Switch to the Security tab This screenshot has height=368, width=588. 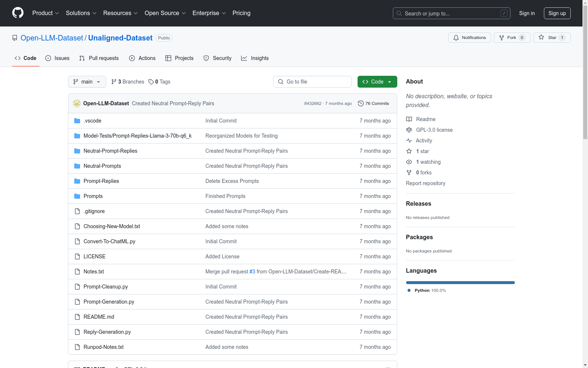pyautogui.click(x=218, y=58)
